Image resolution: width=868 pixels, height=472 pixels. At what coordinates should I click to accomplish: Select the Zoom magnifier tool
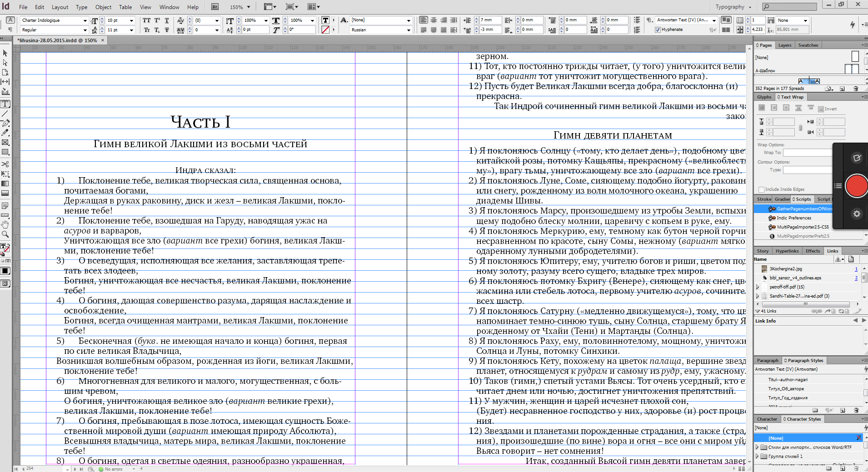tap(5, 234)
